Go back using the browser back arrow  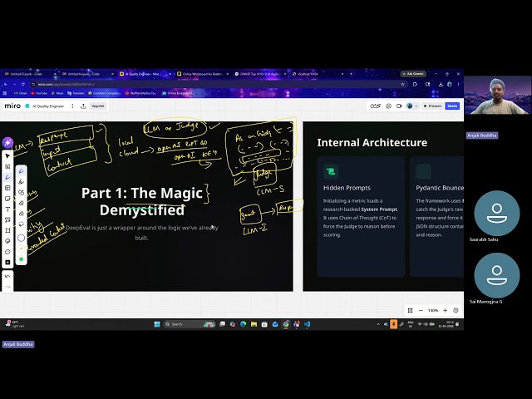pyautogui.click(x=6, y=84)
